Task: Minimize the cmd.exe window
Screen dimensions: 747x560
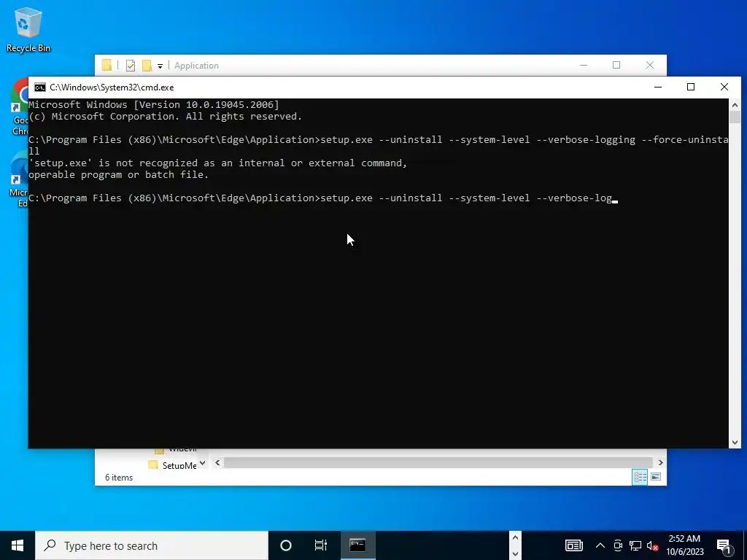Action: 658,87
